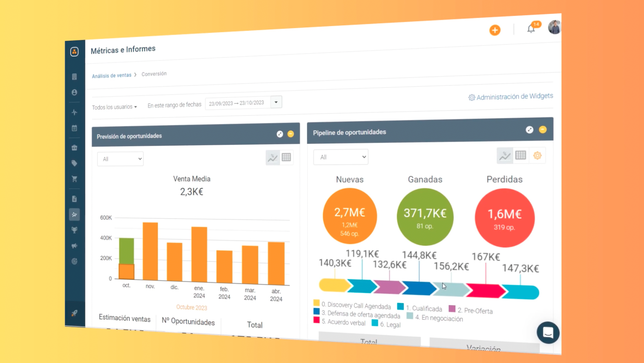Open the date range dropdown arrow

276,102
